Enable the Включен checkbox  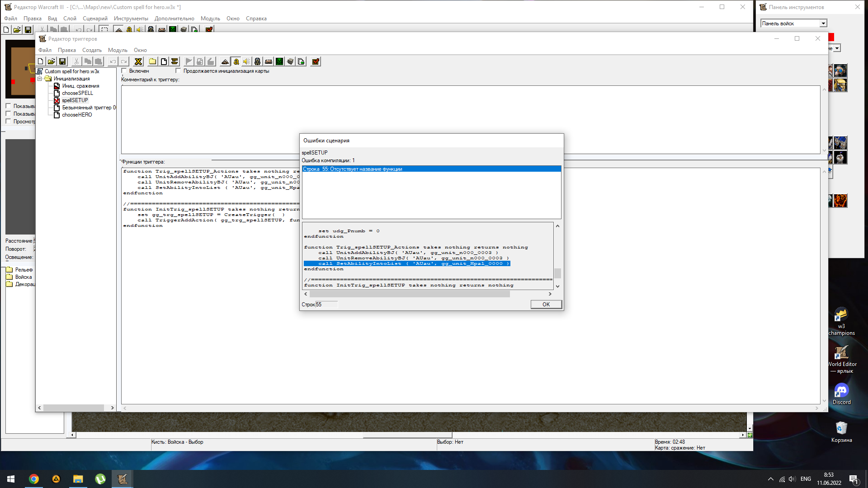coord(124,71)
